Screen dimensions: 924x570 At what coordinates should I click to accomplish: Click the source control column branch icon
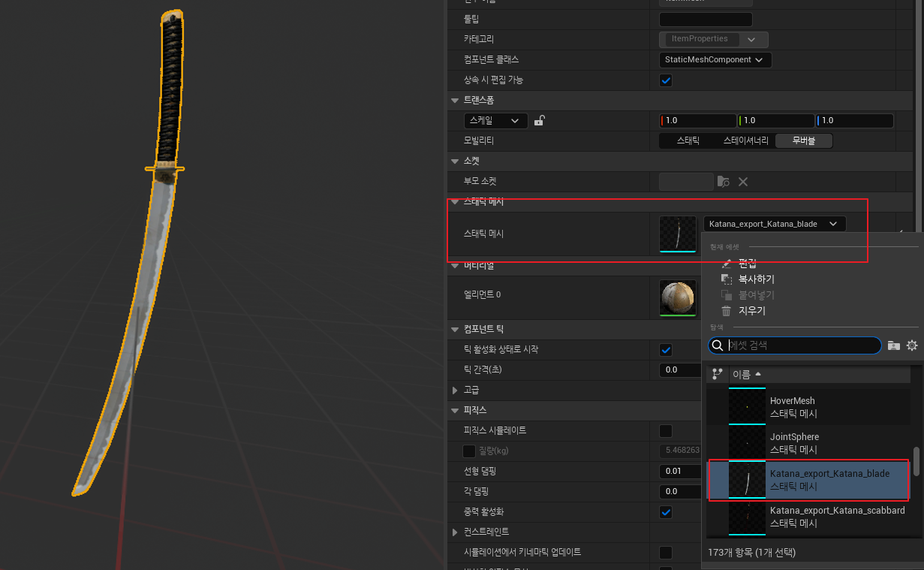(717, 373)
